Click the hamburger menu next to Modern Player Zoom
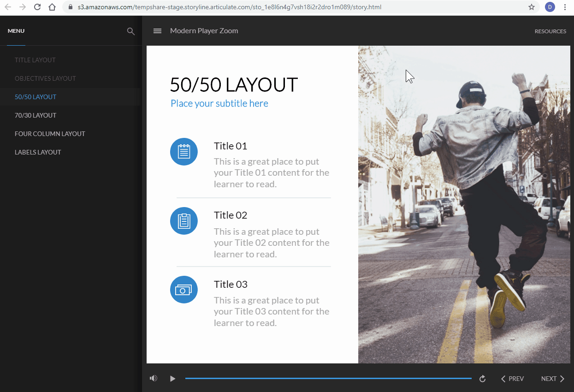 (157, 31)
